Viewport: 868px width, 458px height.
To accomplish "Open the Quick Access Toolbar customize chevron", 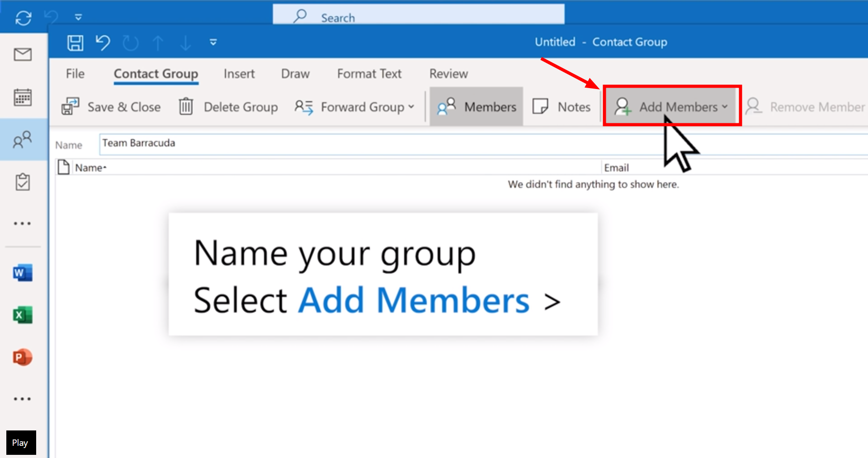I will pyautogui.click(x=213, y=42).
